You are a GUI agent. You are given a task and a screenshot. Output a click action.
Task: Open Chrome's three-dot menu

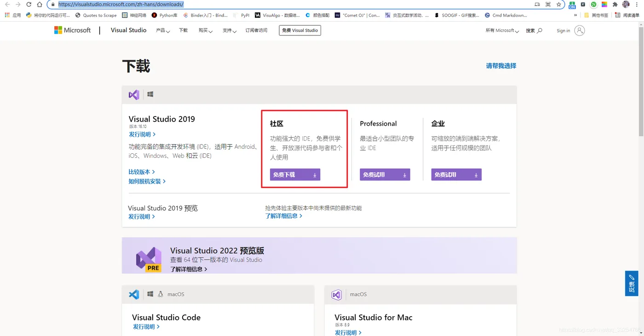coord(637,4)
